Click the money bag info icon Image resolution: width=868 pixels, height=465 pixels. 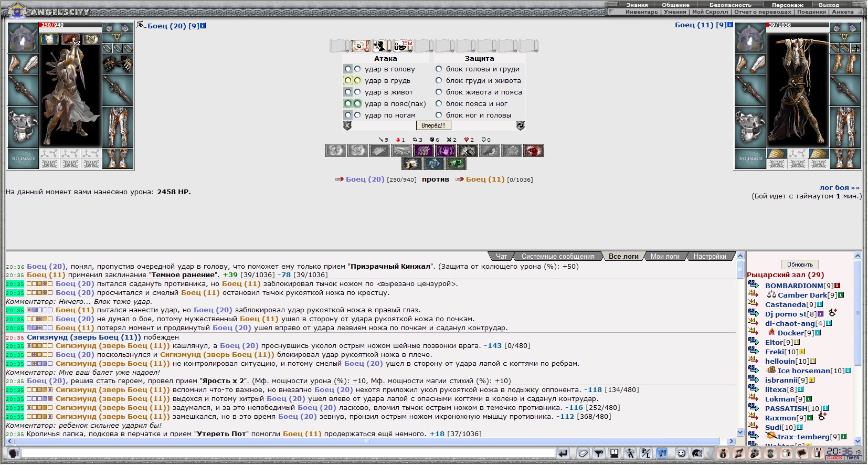coord(723,453)
